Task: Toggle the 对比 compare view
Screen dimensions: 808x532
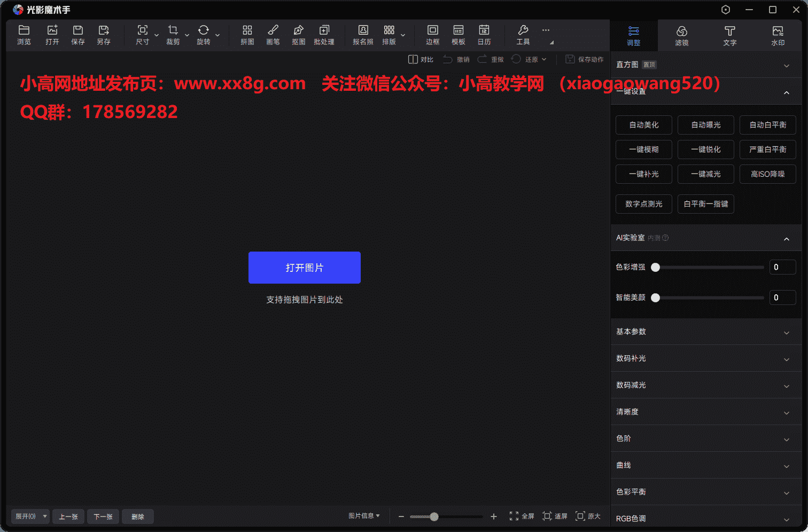Action: [421, 59]
